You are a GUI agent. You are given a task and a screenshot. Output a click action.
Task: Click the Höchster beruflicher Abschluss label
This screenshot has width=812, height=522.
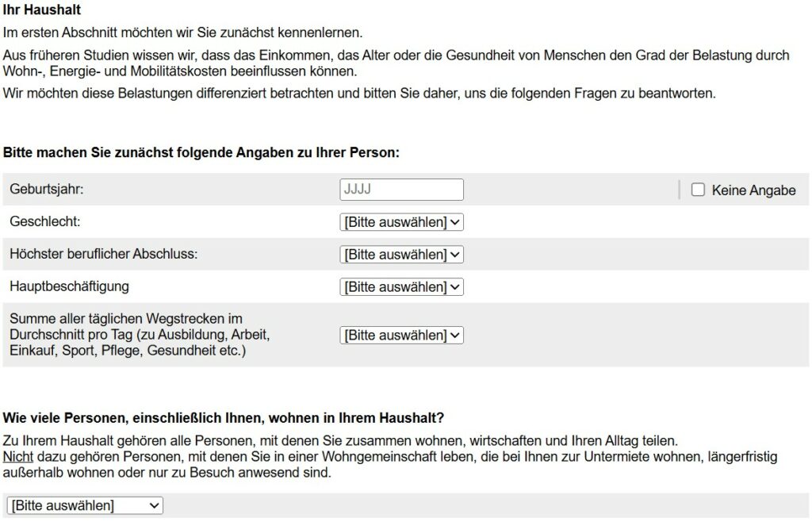[103, 255]
